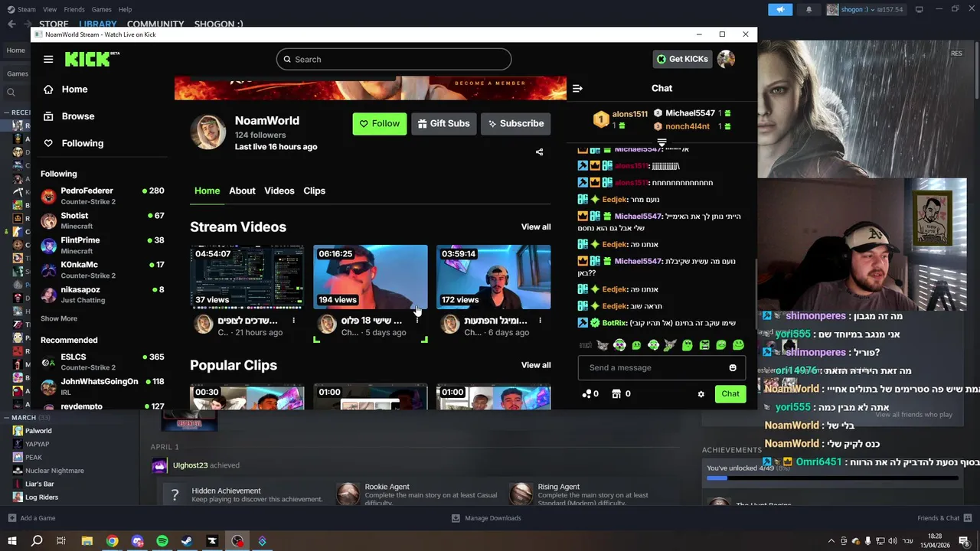
Task: Switch to the About tab
Action: [242, 191]
